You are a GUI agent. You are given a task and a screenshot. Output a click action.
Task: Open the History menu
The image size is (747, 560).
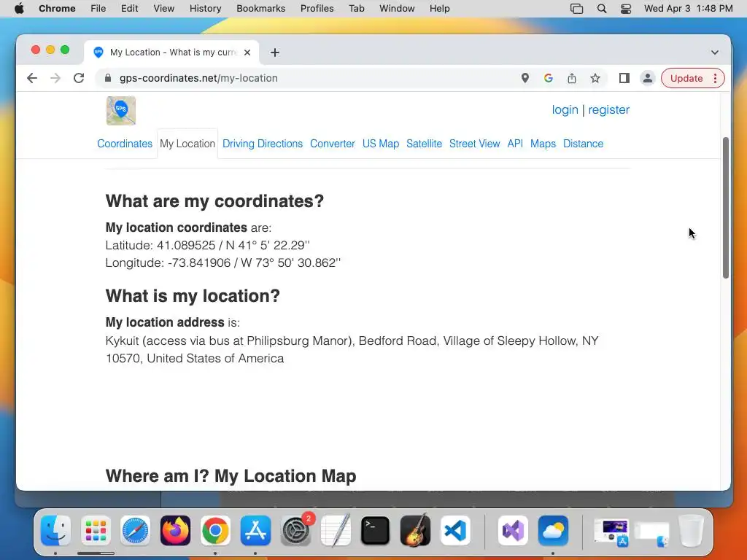pyautogui.click(x=205, y=9)
